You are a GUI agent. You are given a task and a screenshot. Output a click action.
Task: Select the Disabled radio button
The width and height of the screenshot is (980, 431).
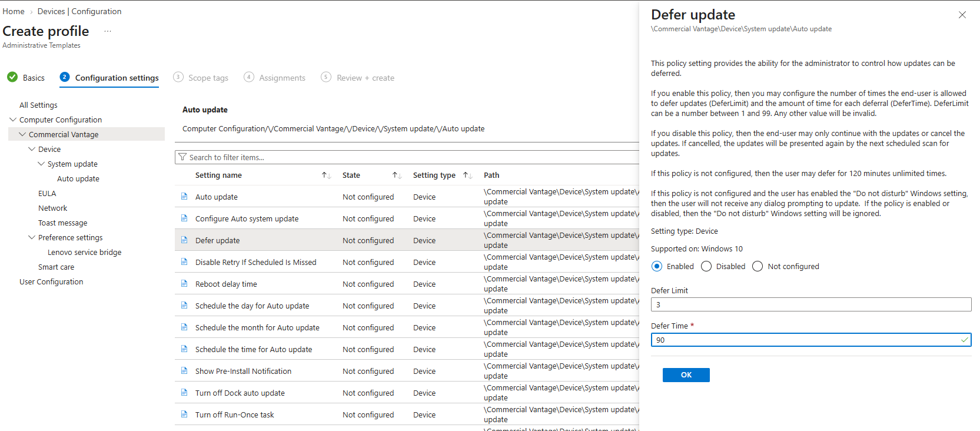[x=706, y=266]
